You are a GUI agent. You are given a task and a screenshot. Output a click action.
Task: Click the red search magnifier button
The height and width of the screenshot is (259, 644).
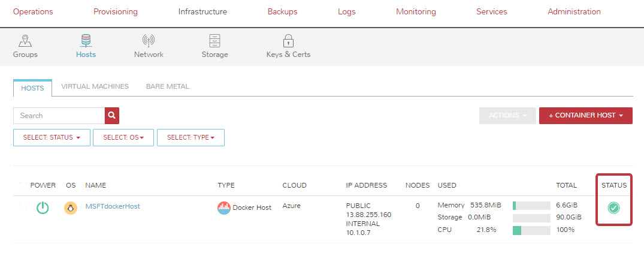pyautogui.click(x=113, y=116)
